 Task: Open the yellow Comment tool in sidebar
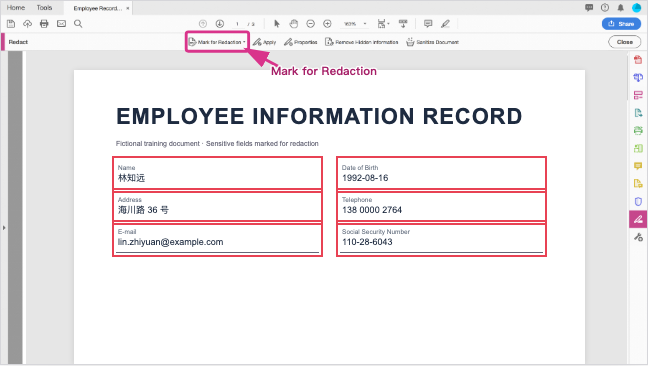[x=638, y=166]
